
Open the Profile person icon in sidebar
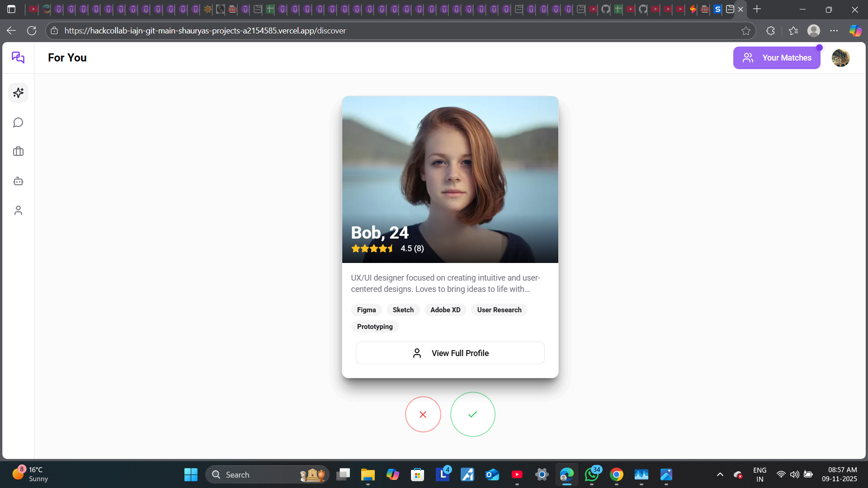(x=18, y=210)
